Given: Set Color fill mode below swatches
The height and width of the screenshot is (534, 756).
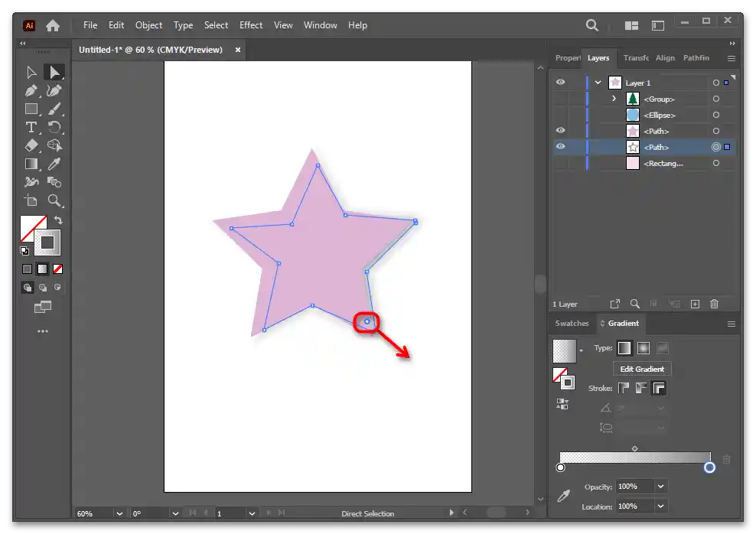Looking at the screenshot, I should (27, 269).
